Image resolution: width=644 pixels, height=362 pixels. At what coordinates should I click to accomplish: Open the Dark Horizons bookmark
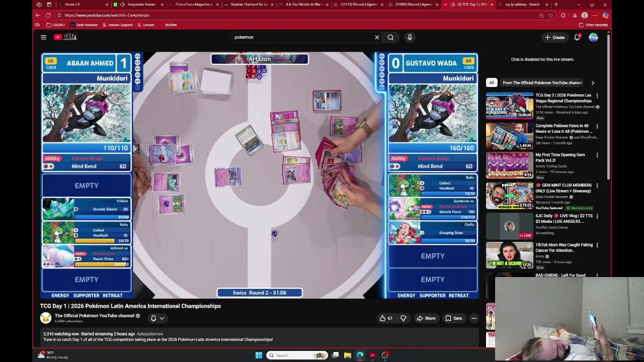point(84,25)
